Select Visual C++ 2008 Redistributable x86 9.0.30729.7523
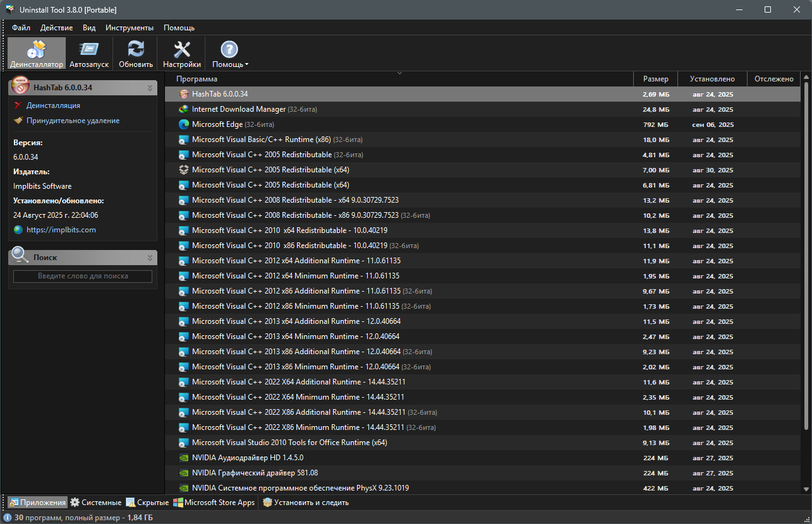The width and height of the screenshot is (812, 524). point(483,215)
